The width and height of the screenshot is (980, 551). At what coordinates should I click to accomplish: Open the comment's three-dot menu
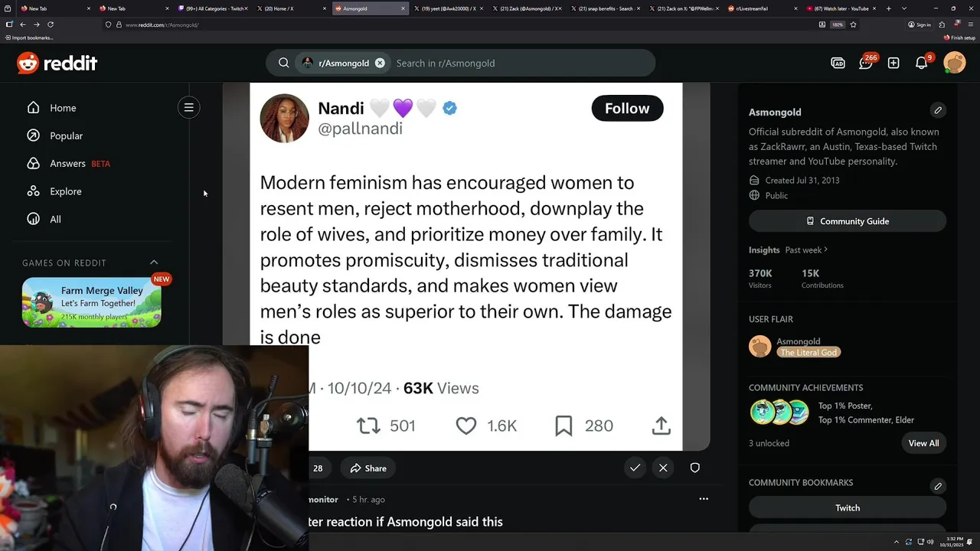point(704,499)
